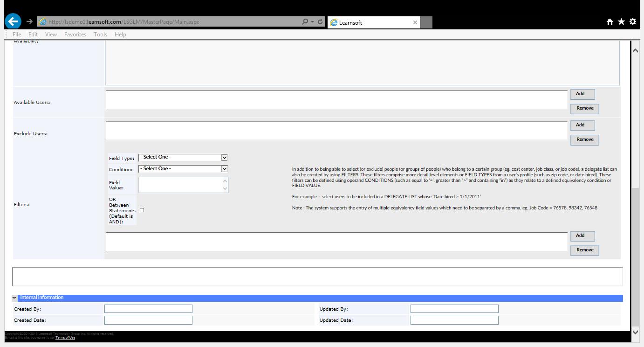This screenshot has height=347, width=644.
Task: Open favorites star icon
Action: click(621, 22)
